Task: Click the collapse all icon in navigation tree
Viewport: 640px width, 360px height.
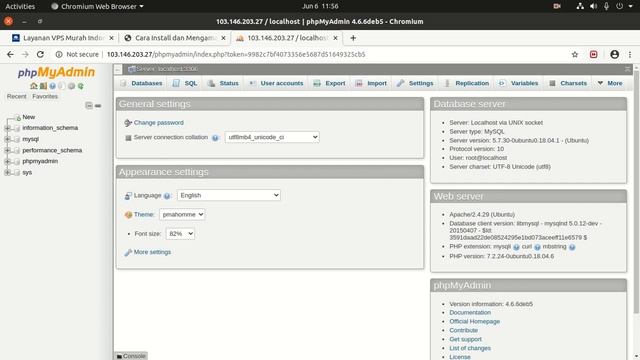Action: [x=89, y=105]
